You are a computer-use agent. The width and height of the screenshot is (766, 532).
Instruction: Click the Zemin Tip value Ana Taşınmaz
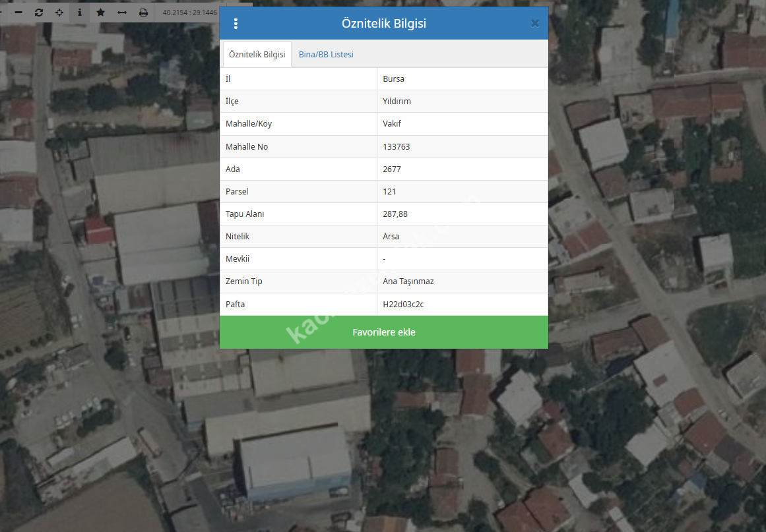(x=408, y=281)
